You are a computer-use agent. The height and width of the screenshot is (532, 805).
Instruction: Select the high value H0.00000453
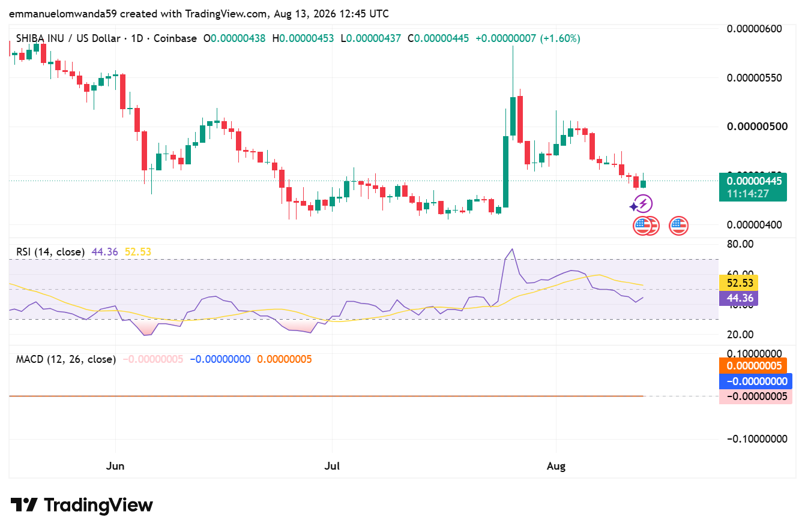click(x=303, y=38)
